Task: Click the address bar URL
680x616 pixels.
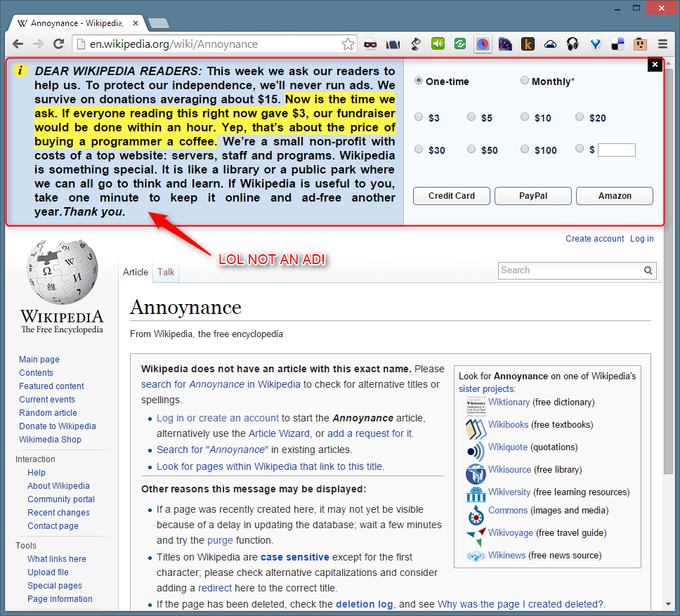Action: coord(174,44)
